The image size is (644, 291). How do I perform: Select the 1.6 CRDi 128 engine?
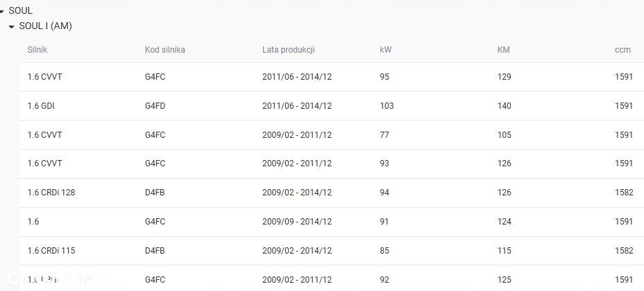coord(51,193)
